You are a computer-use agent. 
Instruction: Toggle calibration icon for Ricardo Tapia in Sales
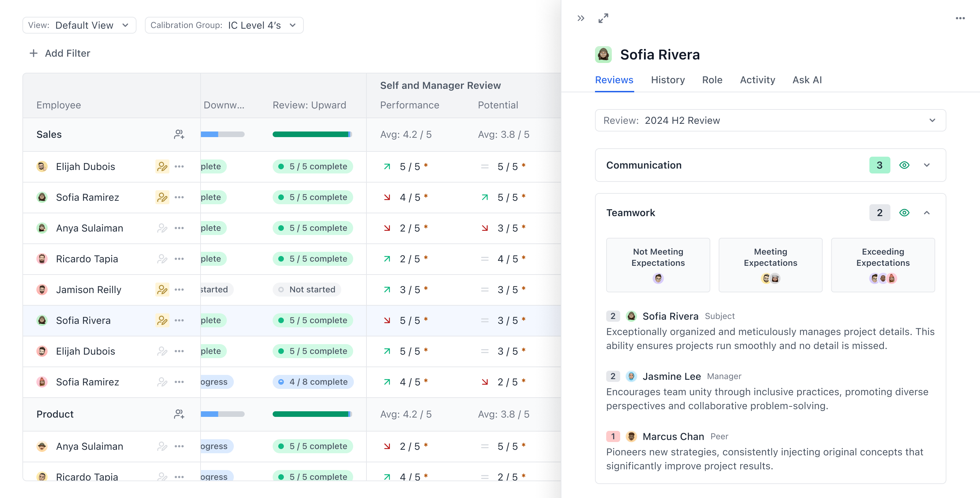point(162,258)
